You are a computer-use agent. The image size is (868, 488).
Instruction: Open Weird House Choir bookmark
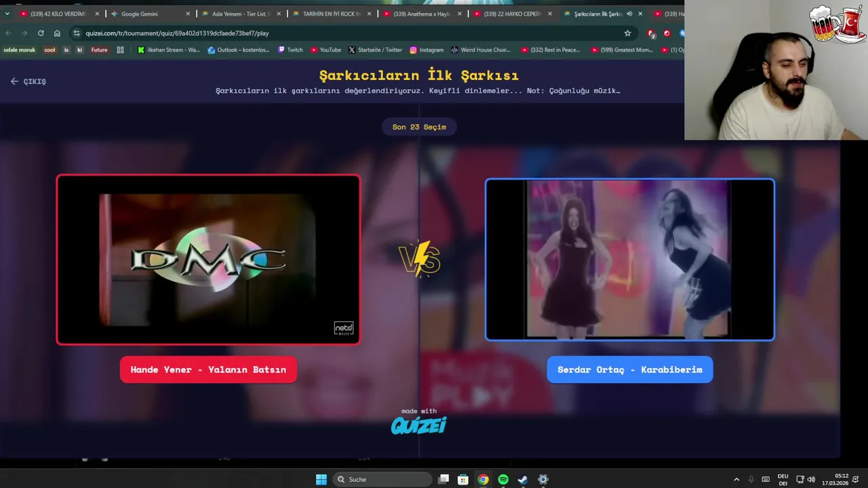[480, 49]
